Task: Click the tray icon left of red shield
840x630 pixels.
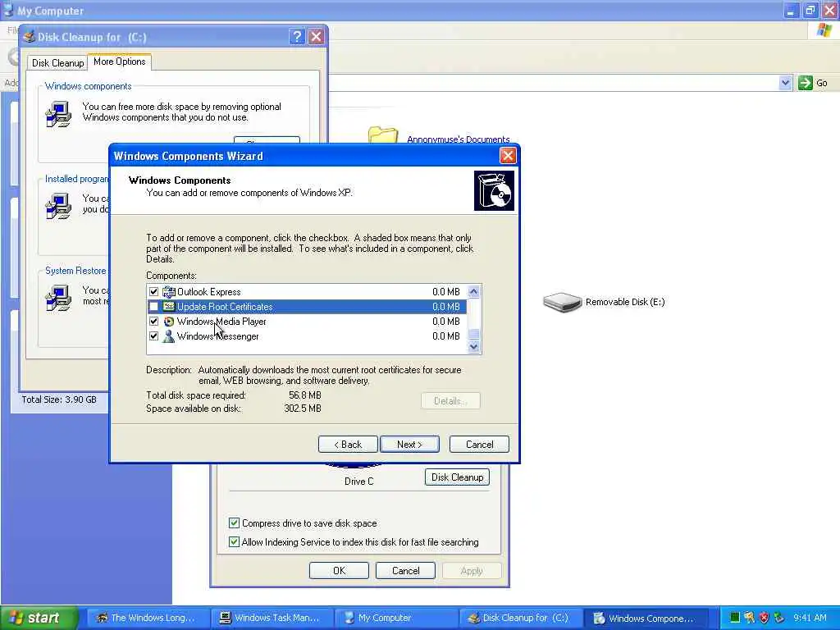Action: coord(750,618)
